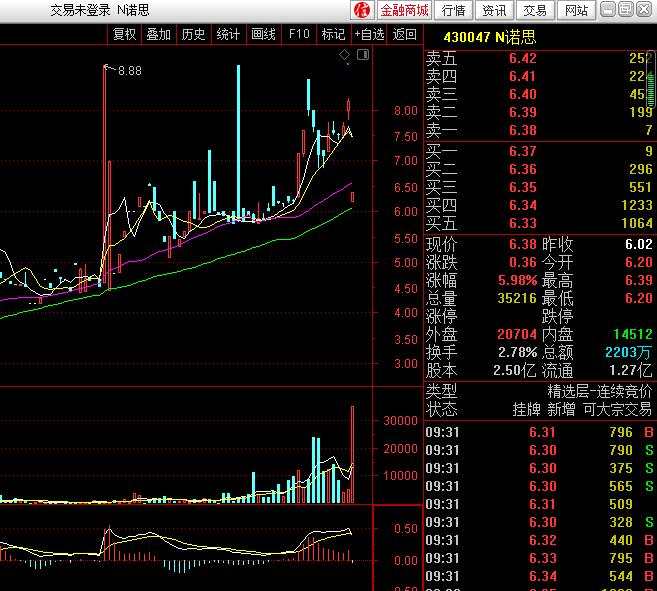Click the 今开 value 6.20

click(x=639, y=262)
